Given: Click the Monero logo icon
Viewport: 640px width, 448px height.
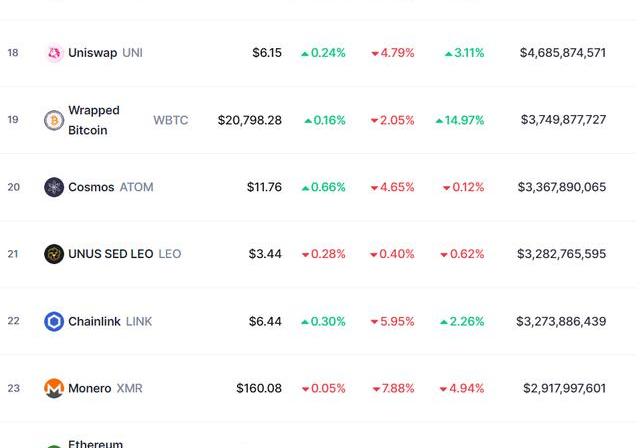Looking at the screenshot, I should [54, 388].
